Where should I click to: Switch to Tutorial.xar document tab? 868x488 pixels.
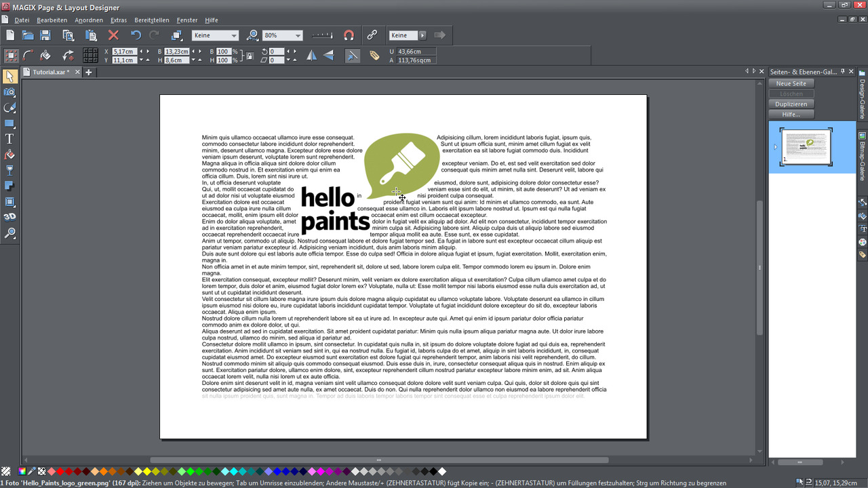click(x=52, y=72)
